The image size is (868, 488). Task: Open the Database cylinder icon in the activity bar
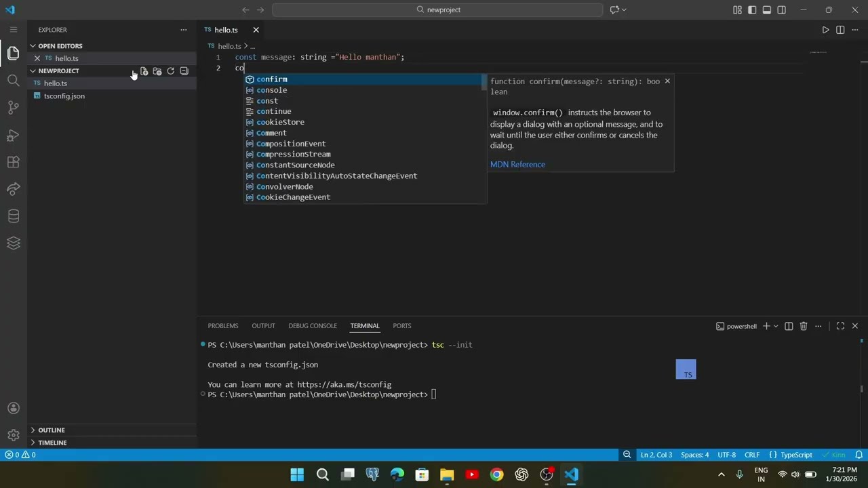[13, 216]
